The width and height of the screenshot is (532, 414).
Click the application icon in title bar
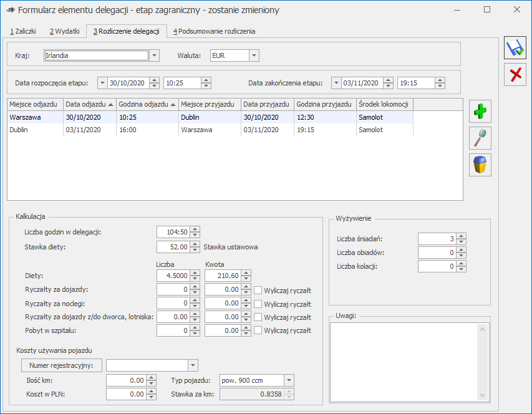pyautogui.click(x=9, y=10)
